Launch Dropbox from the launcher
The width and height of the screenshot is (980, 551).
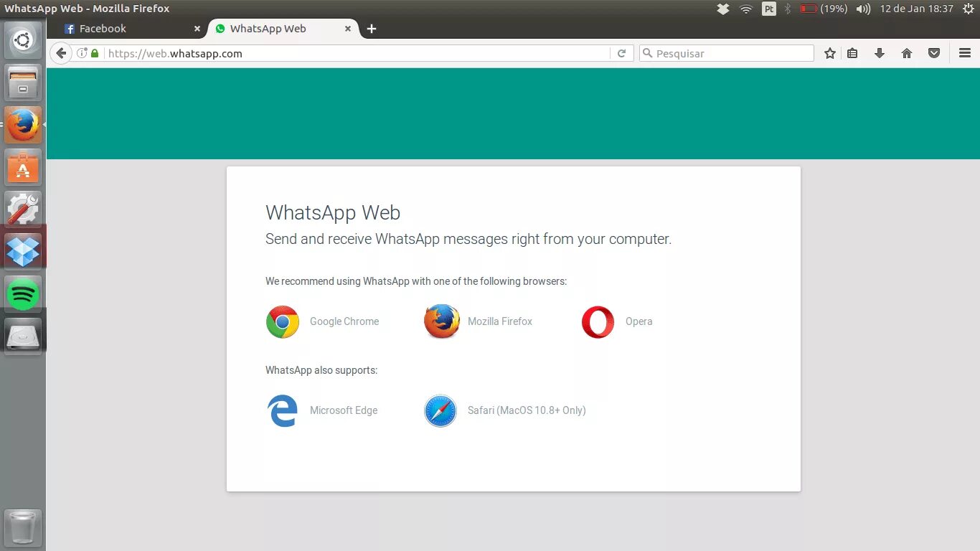23,252
